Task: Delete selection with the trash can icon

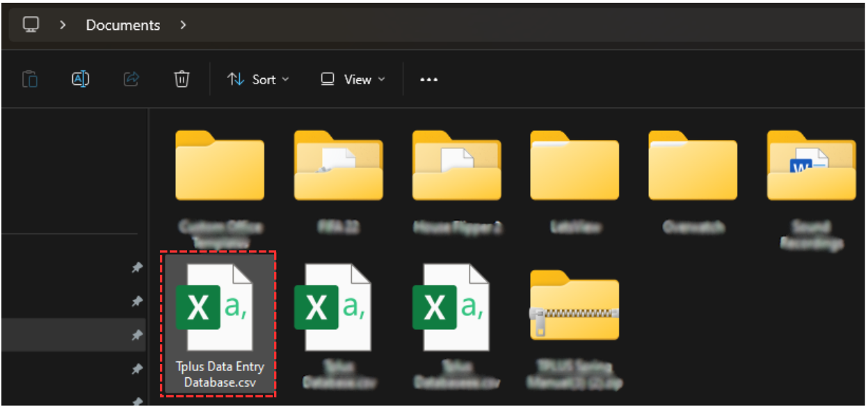Action: pyautogui.click(x=182, y=79)
